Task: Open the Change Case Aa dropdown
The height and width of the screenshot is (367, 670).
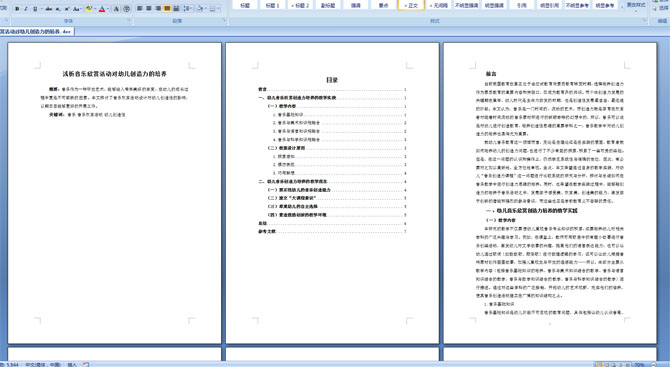Action: pos(77,9)
